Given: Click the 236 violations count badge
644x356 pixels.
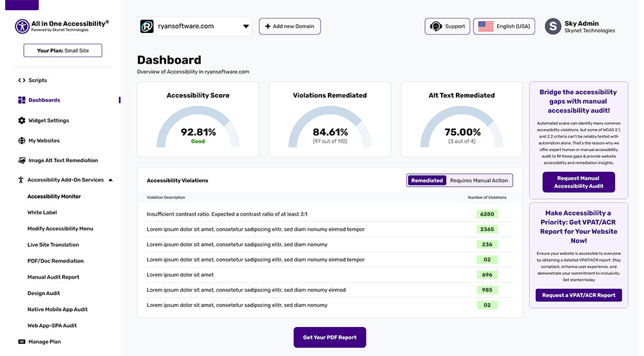Looking at the screenshot, I should [x=487, y=245].
